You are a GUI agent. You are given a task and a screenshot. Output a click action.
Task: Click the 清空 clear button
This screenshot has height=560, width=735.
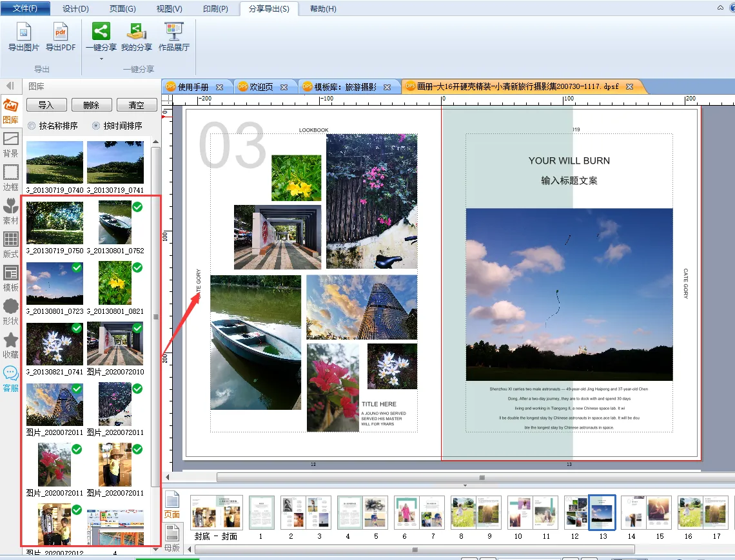(136, 105)
